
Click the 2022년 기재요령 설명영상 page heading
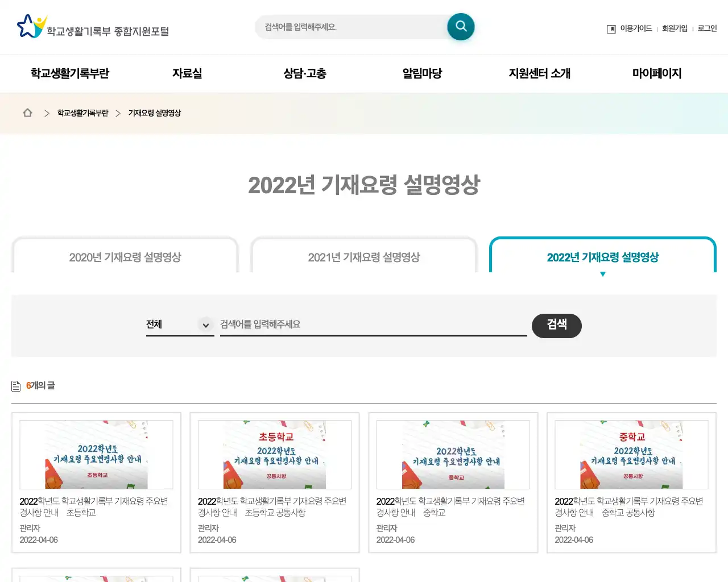click(x=364, y=185)
